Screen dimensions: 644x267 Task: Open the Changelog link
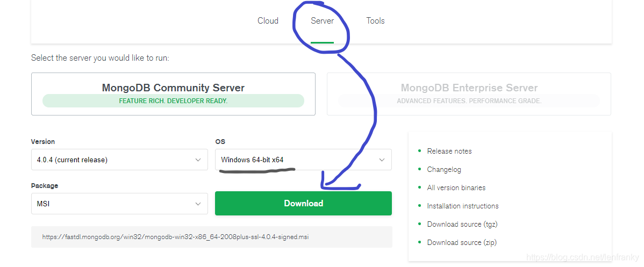[x=444, y=169]
